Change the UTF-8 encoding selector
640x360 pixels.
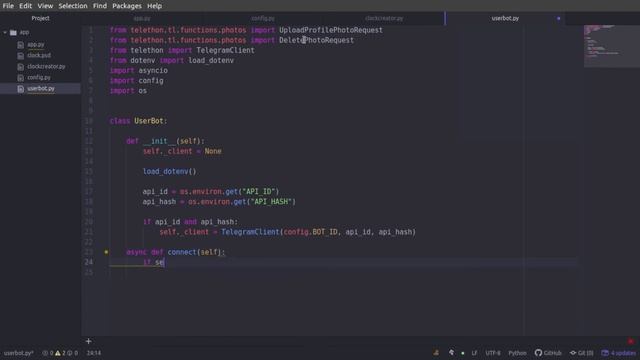[493, 353]
